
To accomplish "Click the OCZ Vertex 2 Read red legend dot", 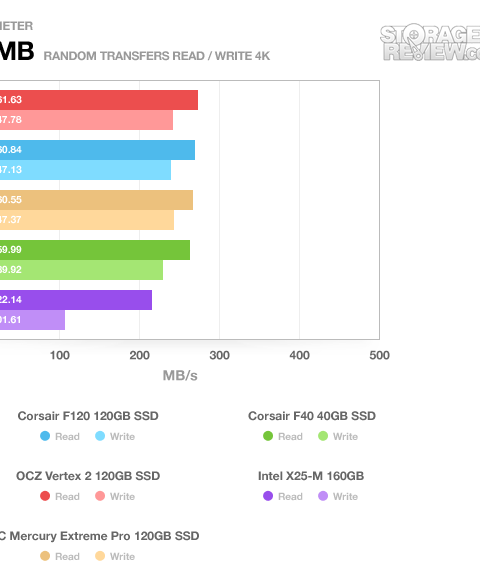I will pos(45,496).
